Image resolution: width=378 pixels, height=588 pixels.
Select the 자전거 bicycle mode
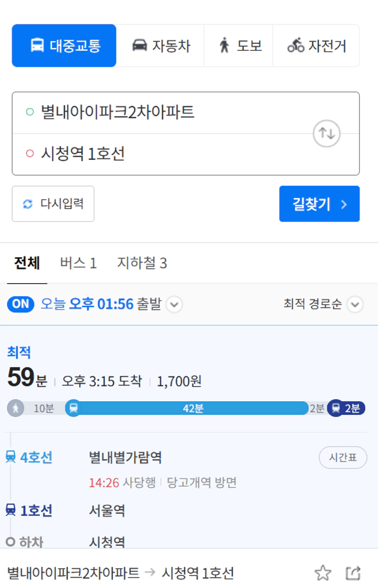click(316, 46)
